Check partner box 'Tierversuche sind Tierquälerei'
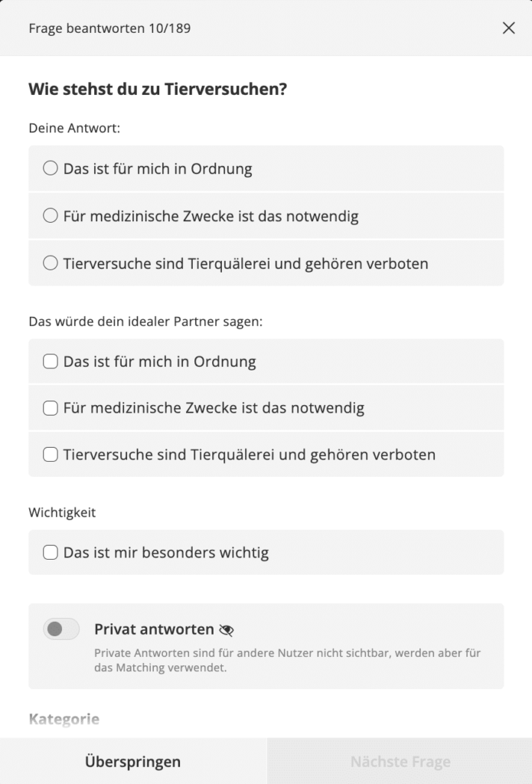 click(51, 455)
